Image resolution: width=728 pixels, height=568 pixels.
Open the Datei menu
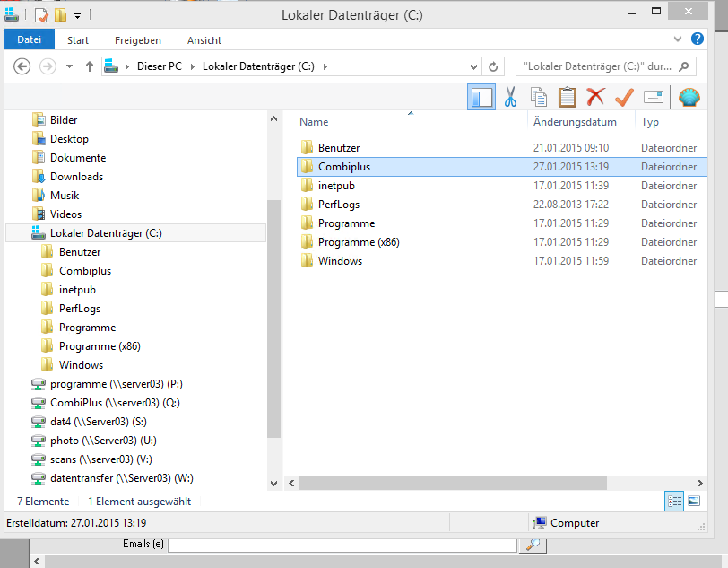pyautogui.click(x=30, y=40)
